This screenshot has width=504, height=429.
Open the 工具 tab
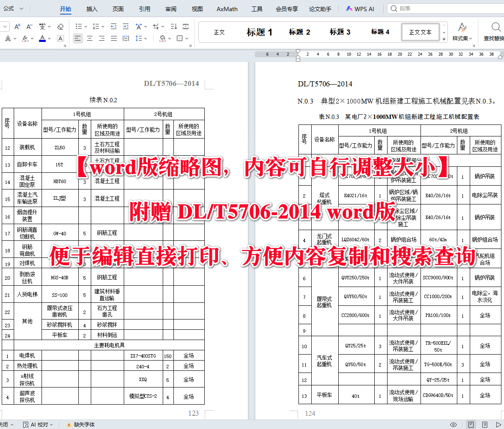[257, 9]
